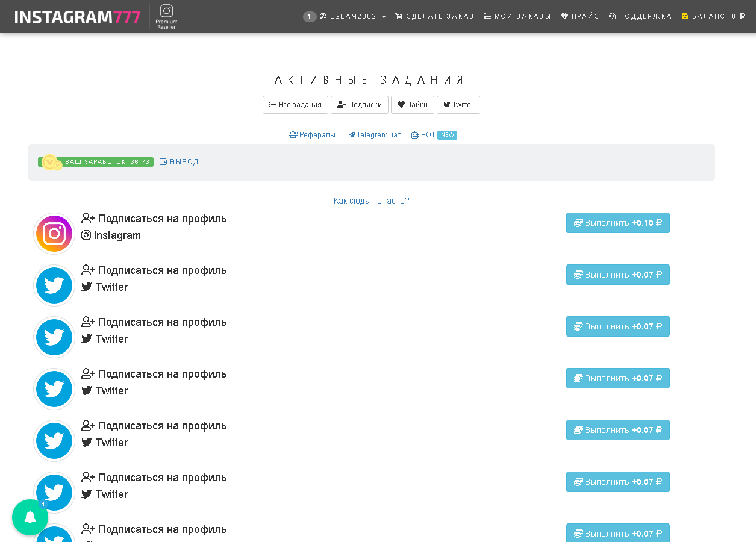Click the Ваш заработок: 36.73 label

coord(107,162)
